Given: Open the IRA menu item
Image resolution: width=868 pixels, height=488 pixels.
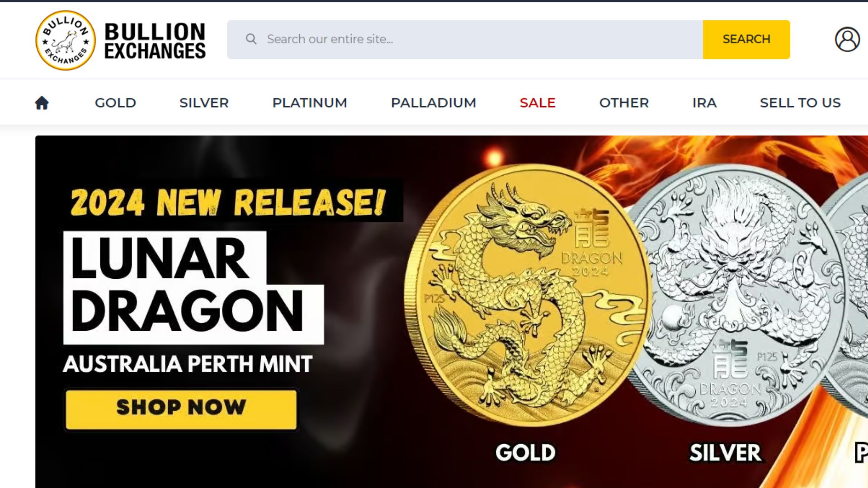Looking at the screenshot, I should [x=704, y=103].
